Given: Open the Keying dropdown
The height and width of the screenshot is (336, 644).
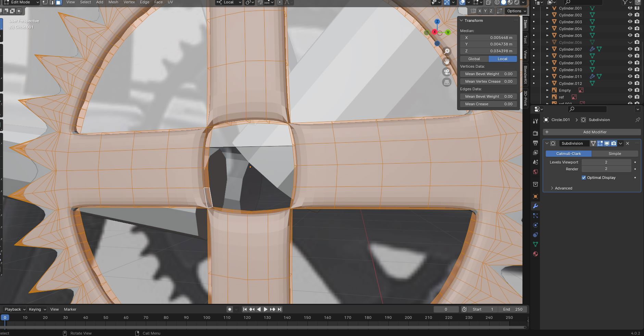Looking at the screenshot, I should 37,309.
